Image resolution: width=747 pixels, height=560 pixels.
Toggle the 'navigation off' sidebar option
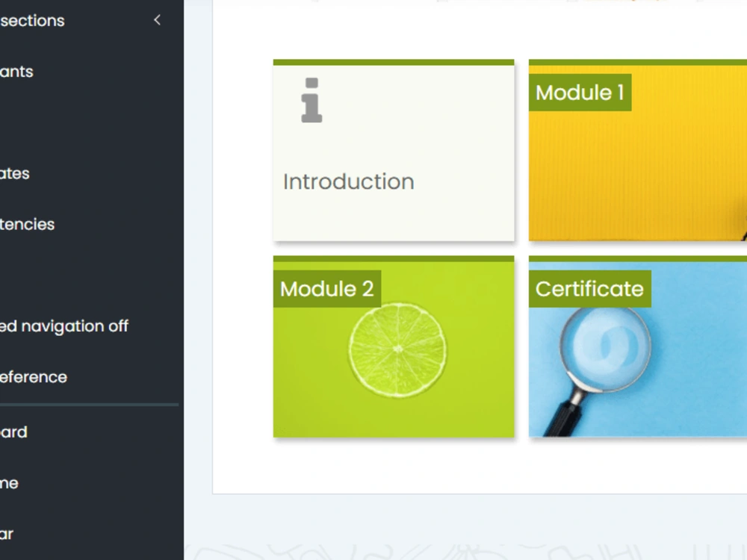[63, 326]
